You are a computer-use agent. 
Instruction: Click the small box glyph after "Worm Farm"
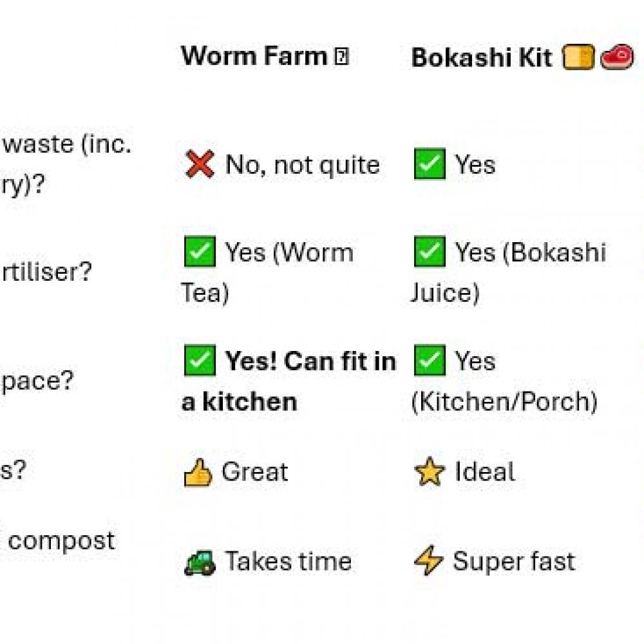(341, 57)
